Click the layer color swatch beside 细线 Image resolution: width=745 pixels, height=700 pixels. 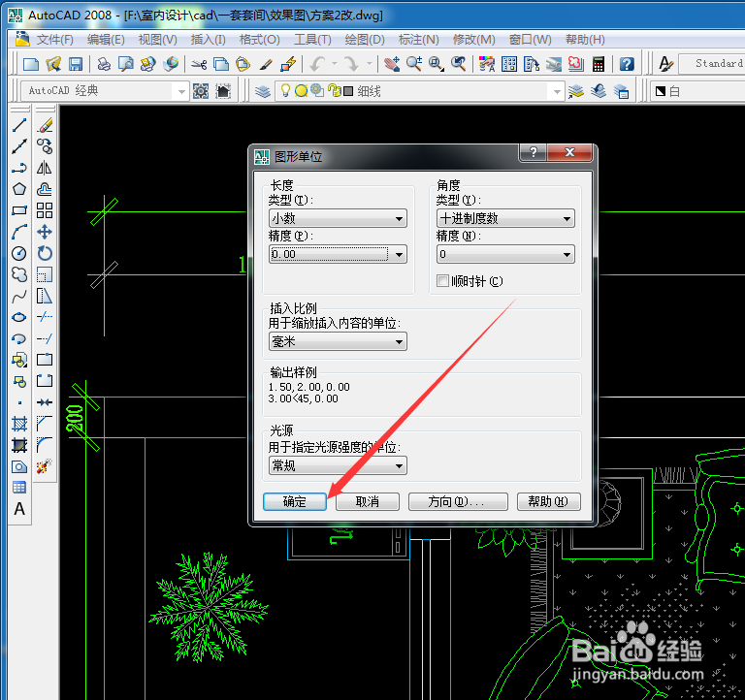click(348, 91)
